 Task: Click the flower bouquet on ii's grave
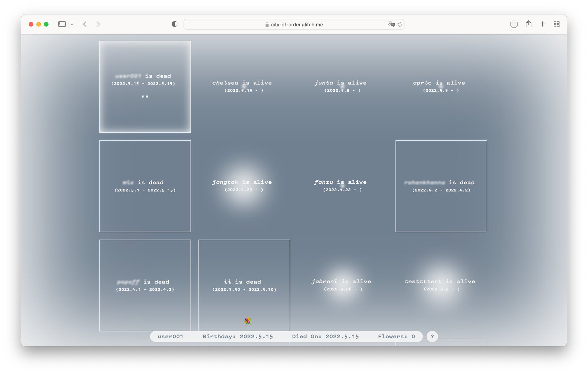click(248, 321)
